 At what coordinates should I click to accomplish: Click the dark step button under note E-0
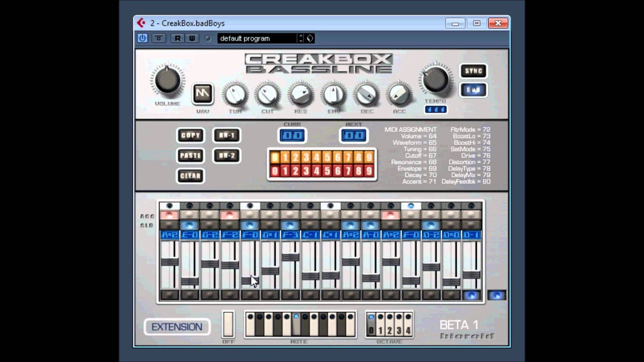click(190, 295)
